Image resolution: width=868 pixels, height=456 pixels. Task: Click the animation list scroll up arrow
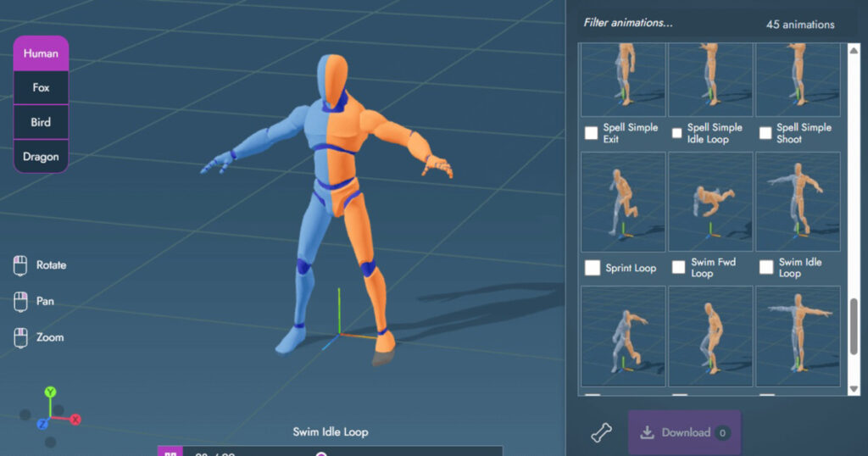coord(854,50)
